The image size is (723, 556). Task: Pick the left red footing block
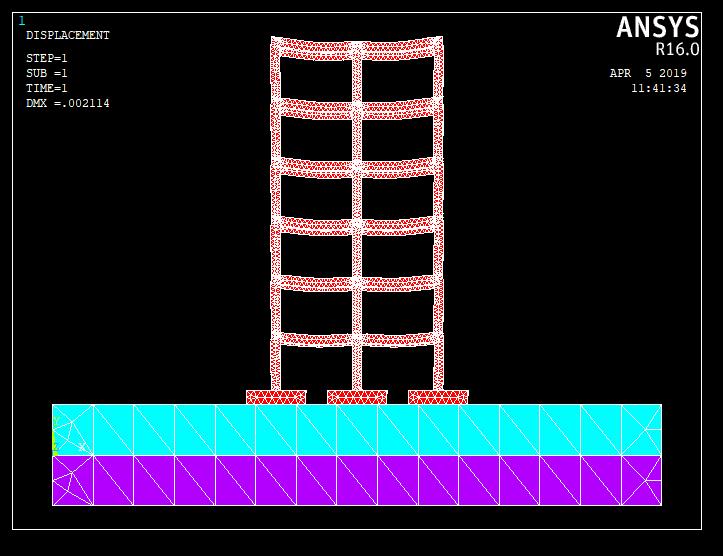[x=276, y=397]
